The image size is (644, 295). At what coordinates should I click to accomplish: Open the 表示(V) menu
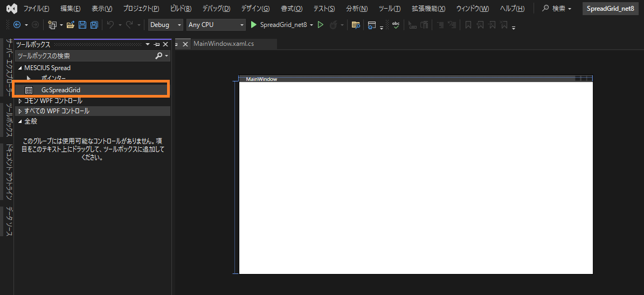point(102,9)
